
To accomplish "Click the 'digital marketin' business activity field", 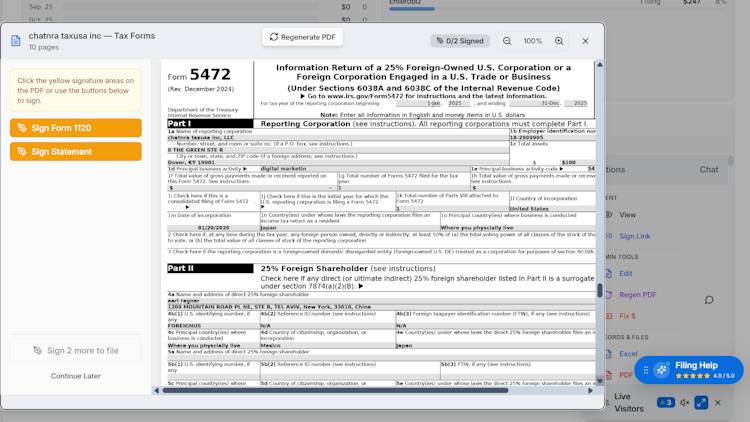I will click(284, 168).
